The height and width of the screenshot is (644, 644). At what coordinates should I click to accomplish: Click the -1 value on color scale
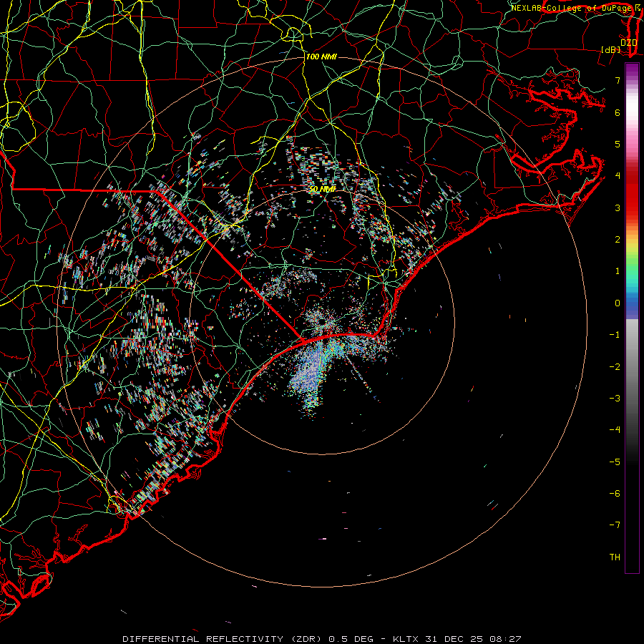coord(615,334)
